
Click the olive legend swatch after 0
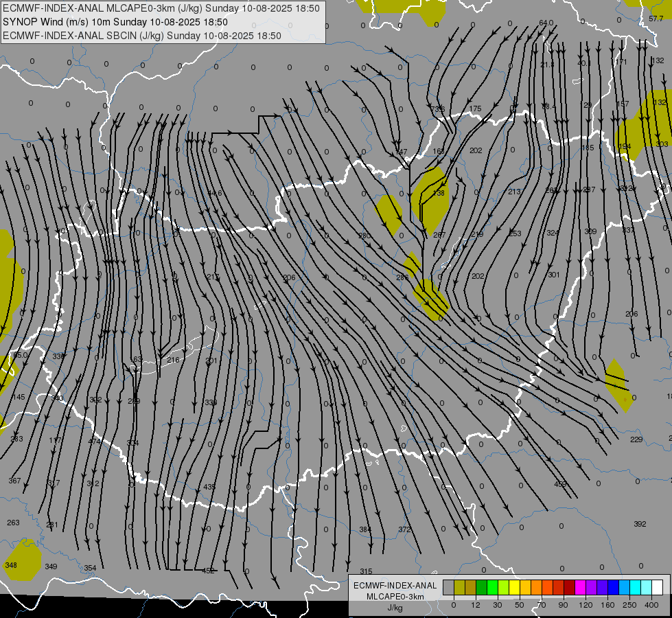(x=459, y=587)
